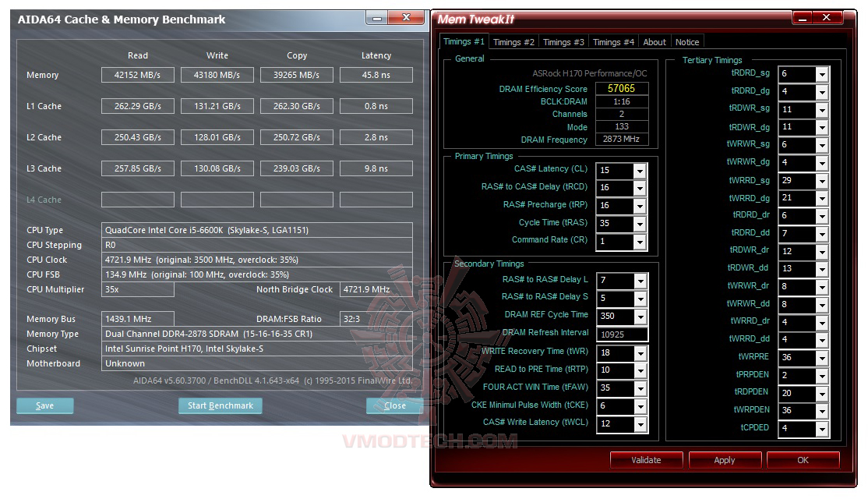868x499 pixels.
Task: Expand the tWRRD_sg dropdown
Action: coord(822,181)
